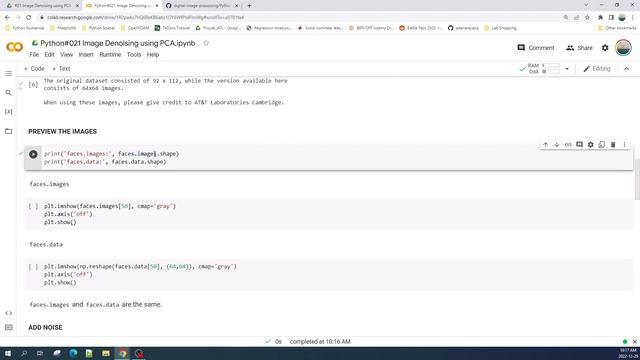
Task: Click notebook vertical scrollbar
Action: [637, 180]
